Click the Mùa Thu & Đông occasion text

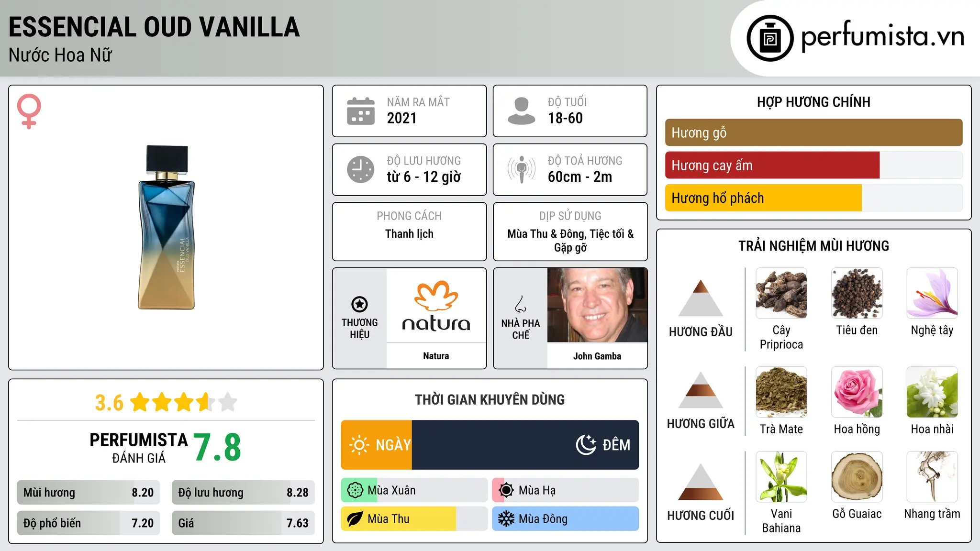tap(570, 241)
